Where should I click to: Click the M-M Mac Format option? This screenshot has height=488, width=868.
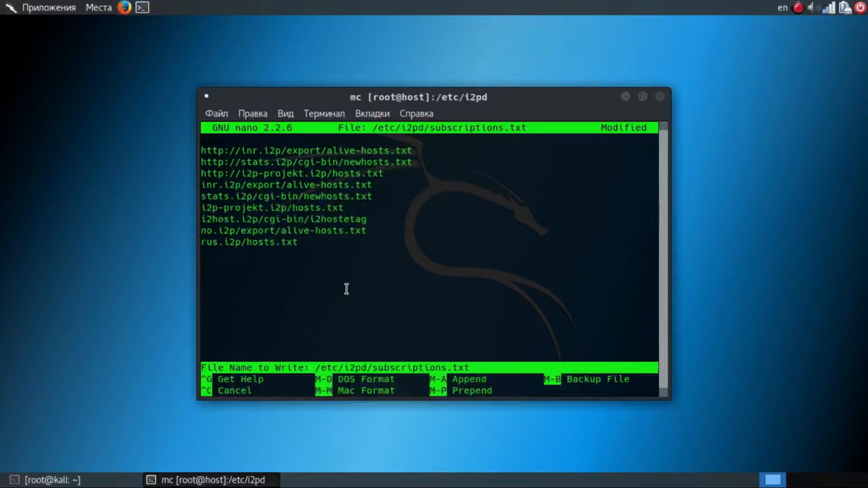(355, 390)
